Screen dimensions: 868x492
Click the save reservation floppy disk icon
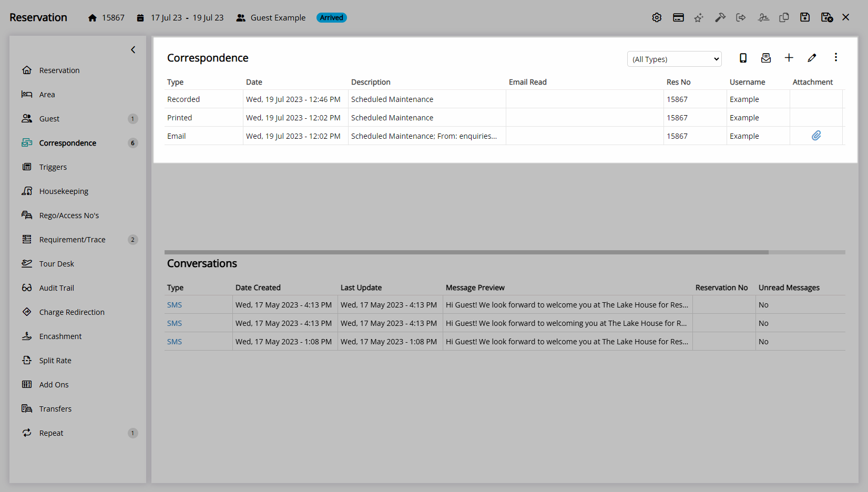point(804,17)
